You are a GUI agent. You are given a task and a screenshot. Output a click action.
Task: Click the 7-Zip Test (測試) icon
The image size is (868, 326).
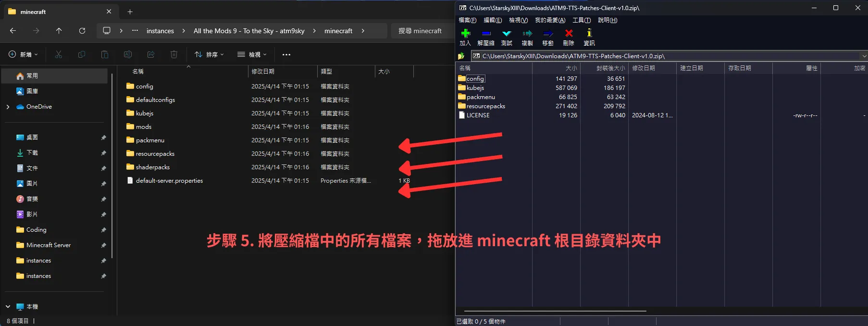(507, 34)
